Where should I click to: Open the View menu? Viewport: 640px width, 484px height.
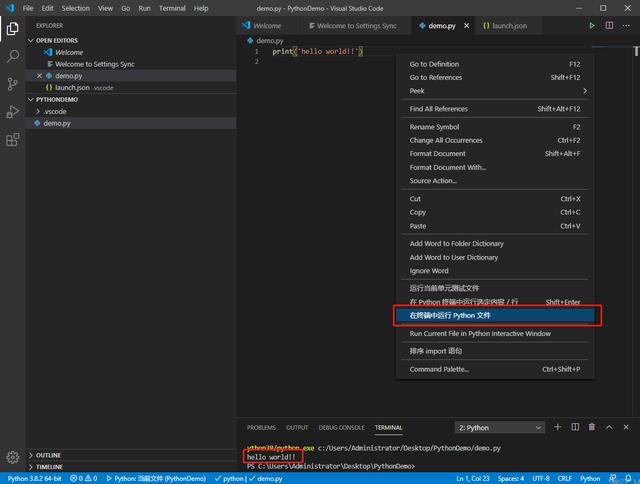(x=105, y=8)
